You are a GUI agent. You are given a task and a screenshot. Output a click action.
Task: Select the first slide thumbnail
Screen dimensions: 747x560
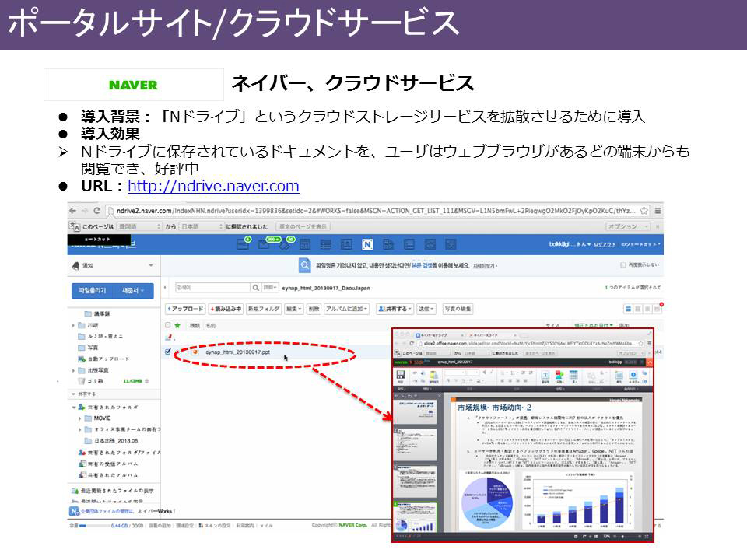pos(416,412)
